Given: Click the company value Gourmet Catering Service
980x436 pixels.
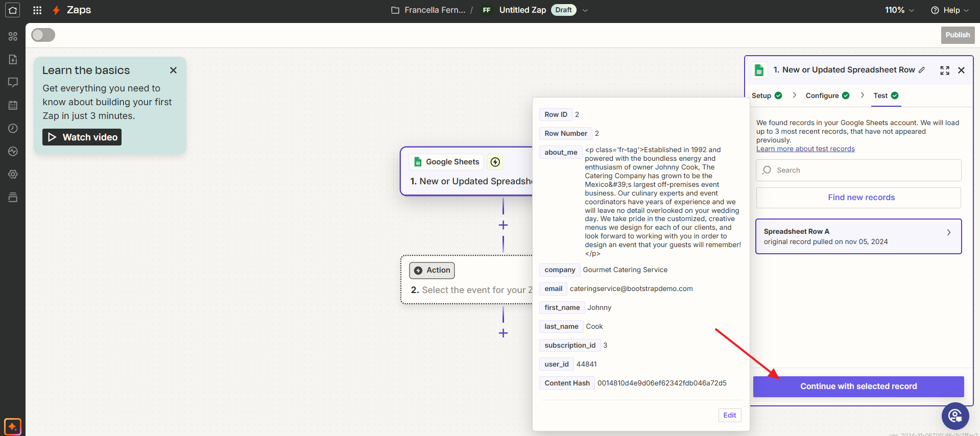Looking at the screenshot, I should [x=625, y=270].
